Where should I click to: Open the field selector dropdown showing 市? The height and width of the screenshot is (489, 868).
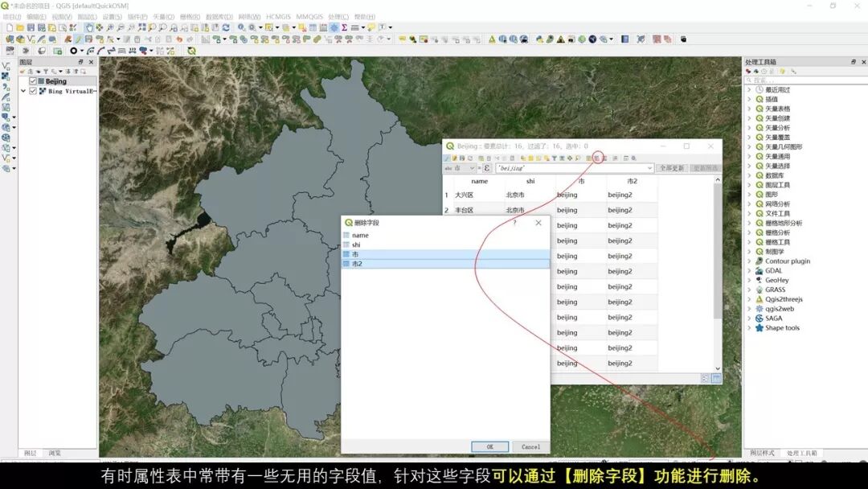(x=460, y=168)
